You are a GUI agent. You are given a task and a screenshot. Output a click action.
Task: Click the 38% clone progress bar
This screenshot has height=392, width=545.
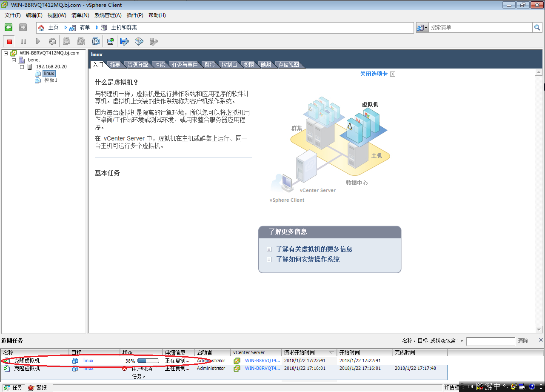pos(148,361)
